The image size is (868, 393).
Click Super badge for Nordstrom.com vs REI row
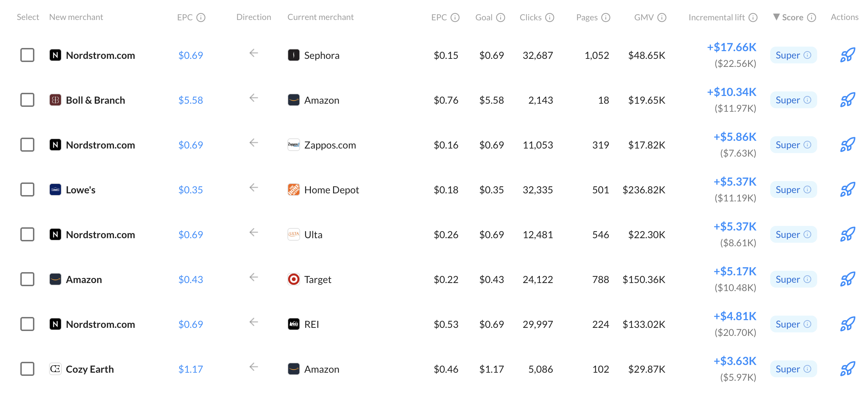793,324
